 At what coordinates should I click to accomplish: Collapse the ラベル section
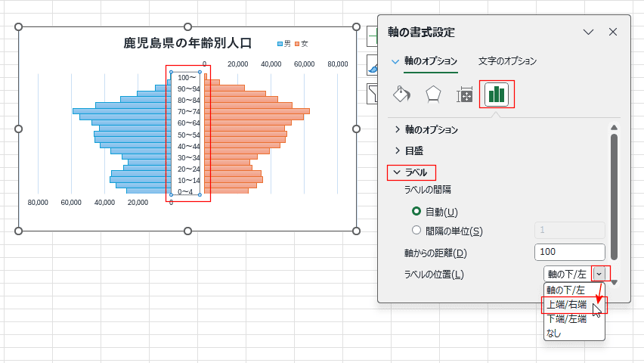410,172
